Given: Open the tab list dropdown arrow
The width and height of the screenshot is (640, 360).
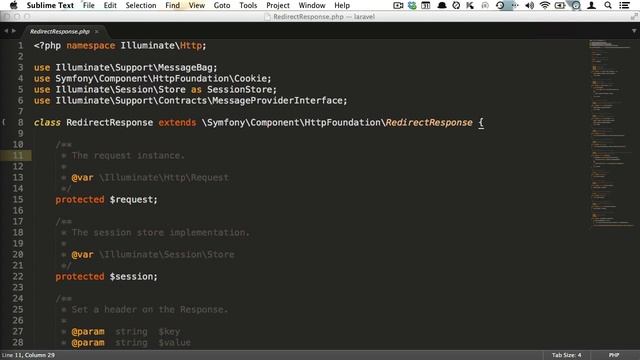Looking at the screenshot, I should tap(634, 31).
